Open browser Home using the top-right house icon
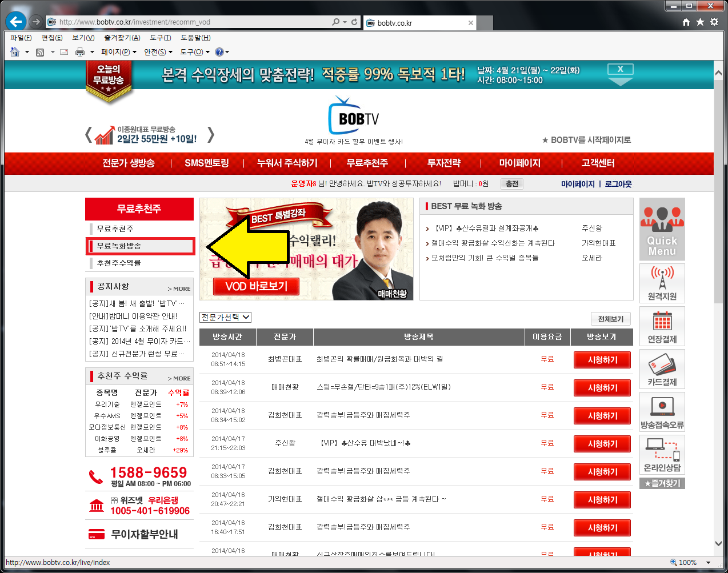 tap(686, 22)
